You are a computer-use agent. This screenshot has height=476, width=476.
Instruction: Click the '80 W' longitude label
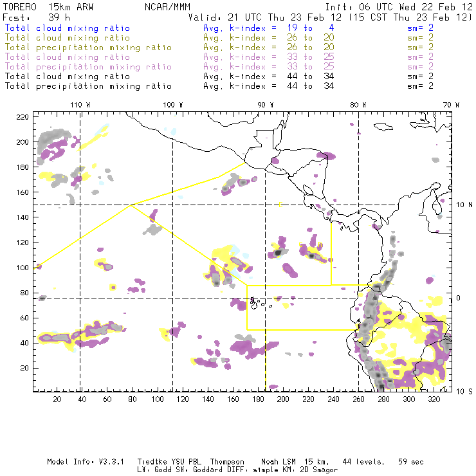click(x=358, y=105)
